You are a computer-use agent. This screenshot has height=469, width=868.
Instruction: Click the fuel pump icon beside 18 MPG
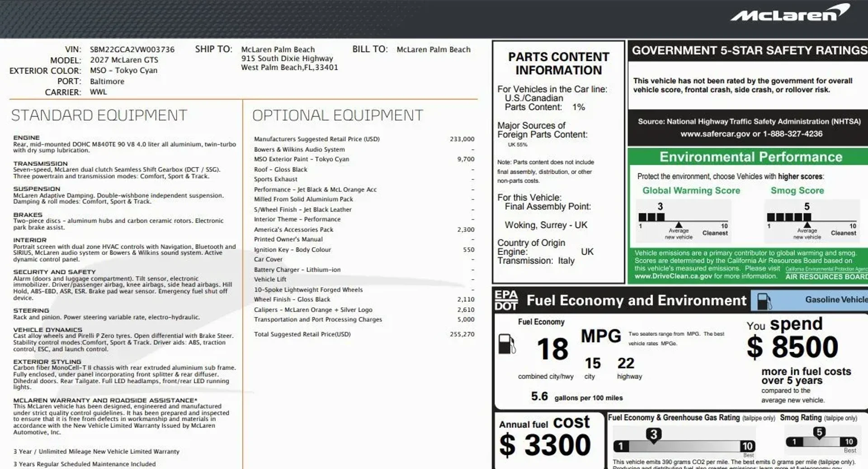(x=506, y=344)
